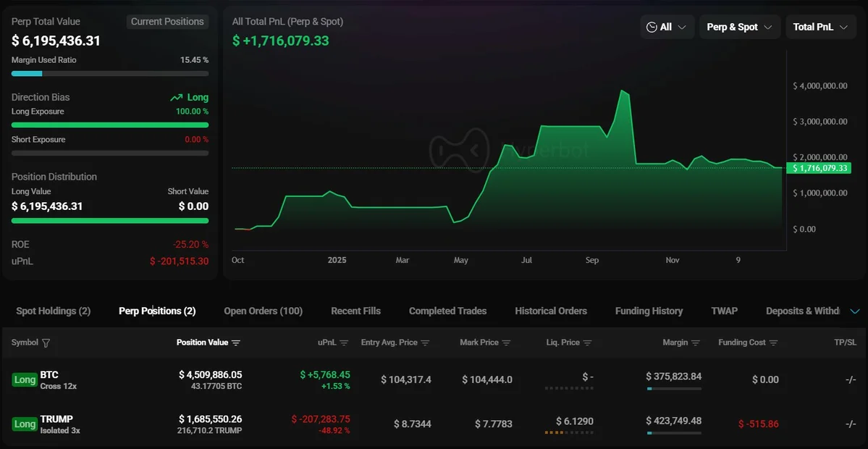Switch to the Spot Holdings tab

click(53, 311)
